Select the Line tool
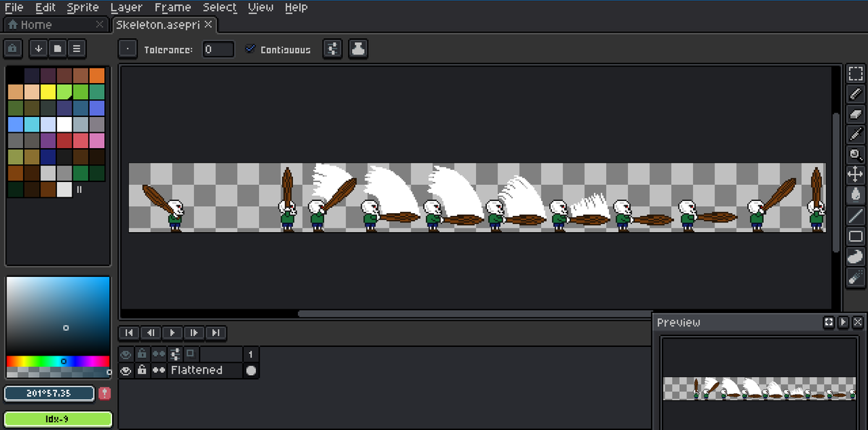Viewport: 868px width, 430px height. click(x=855, y=215)
